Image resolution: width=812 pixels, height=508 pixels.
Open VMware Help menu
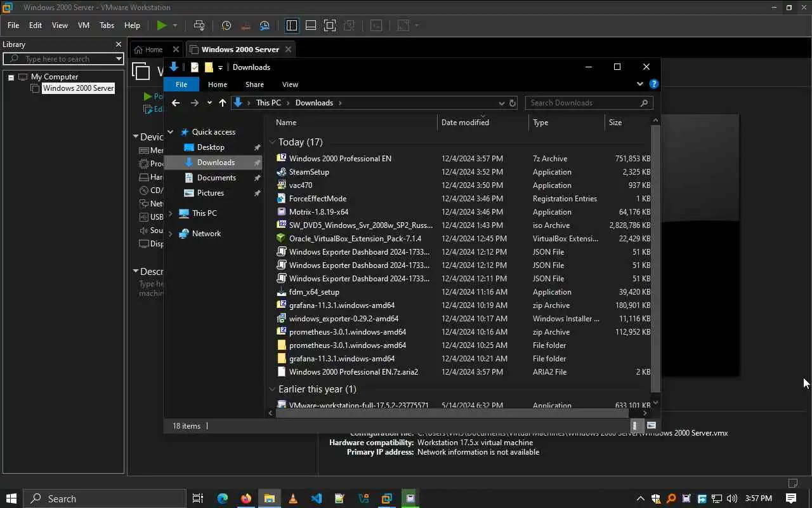pos(132,25)
